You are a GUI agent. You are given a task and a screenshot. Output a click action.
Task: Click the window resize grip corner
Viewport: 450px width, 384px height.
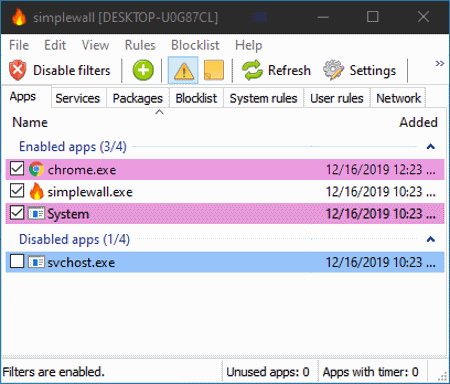pyautogui.click(x=442, y=376)
